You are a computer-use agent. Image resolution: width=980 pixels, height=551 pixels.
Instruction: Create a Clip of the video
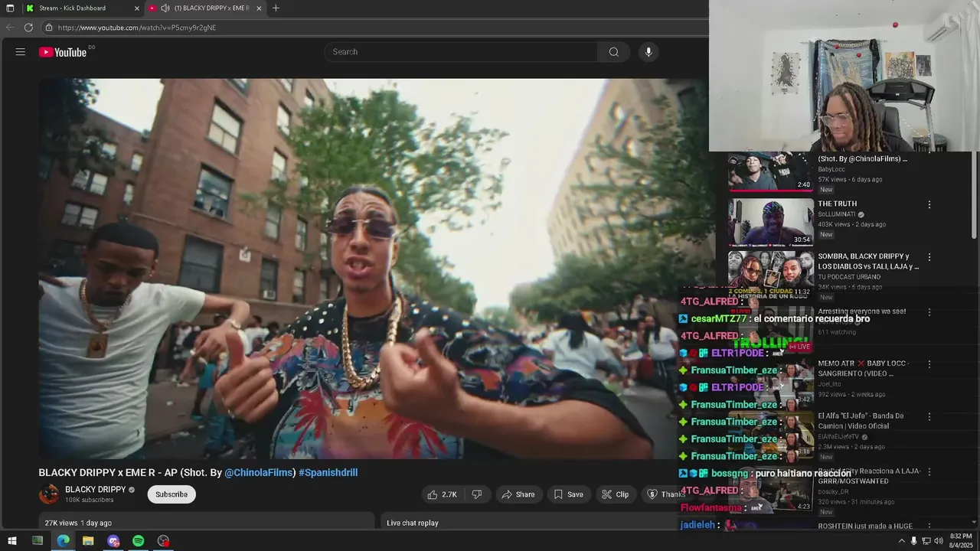pyautogui.click(x=616, y=494)
